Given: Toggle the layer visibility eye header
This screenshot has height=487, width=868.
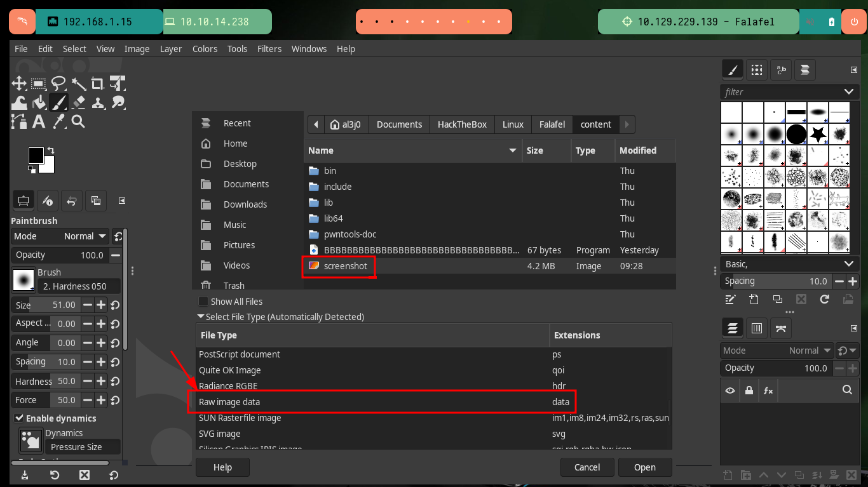Looking at the screenshot, I should (730, 390).
